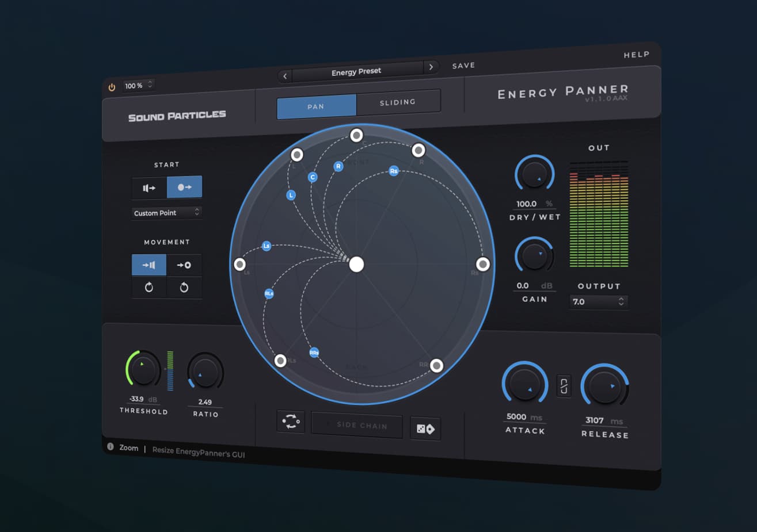Select counter-clockwise rotation MOVEMENT icon

point(184,288)
